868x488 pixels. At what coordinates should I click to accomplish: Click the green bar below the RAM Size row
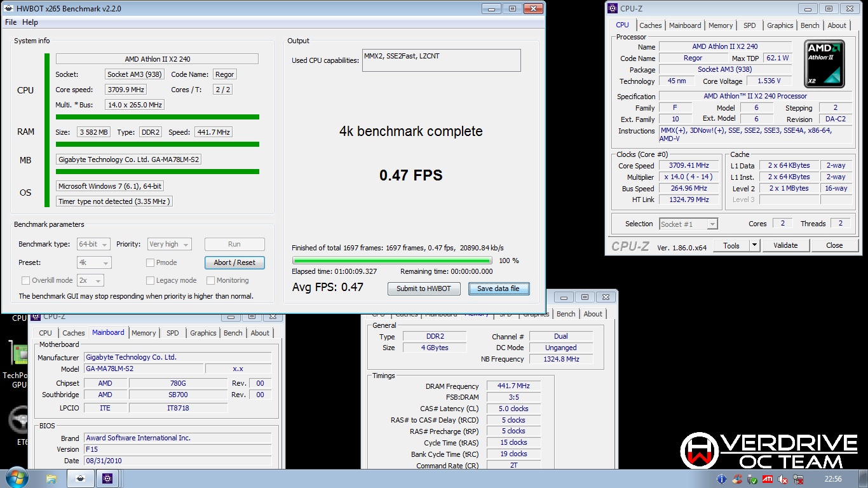[x=158, y=144]
